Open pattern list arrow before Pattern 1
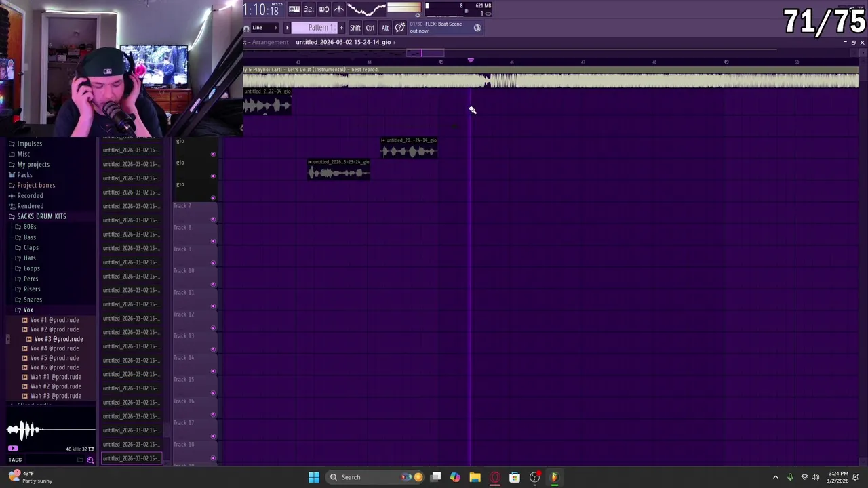 (287, 28)
